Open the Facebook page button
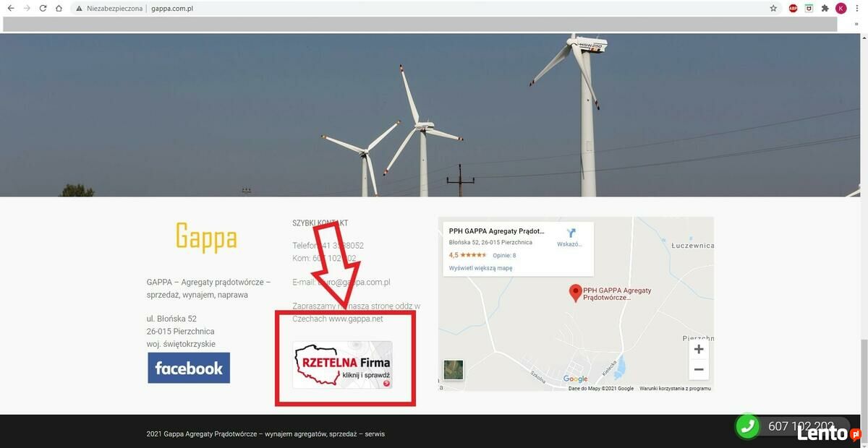The width and height of the screenshot is (868, 448). pyautogui.click(x=189, y=368)
